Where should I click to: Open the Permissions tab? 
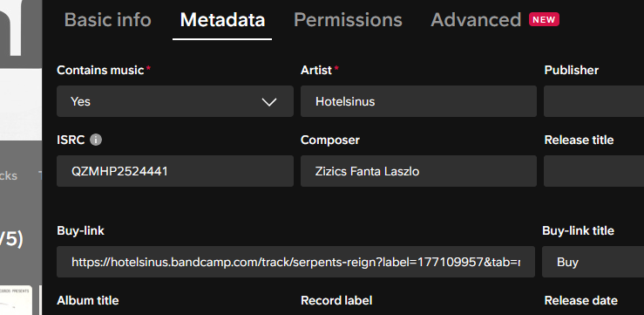(x=348, y=20)
